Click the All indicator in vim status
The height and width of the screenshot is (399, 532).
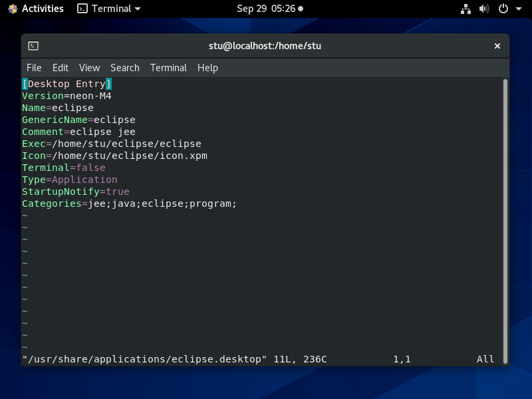[x=485, y=359]
